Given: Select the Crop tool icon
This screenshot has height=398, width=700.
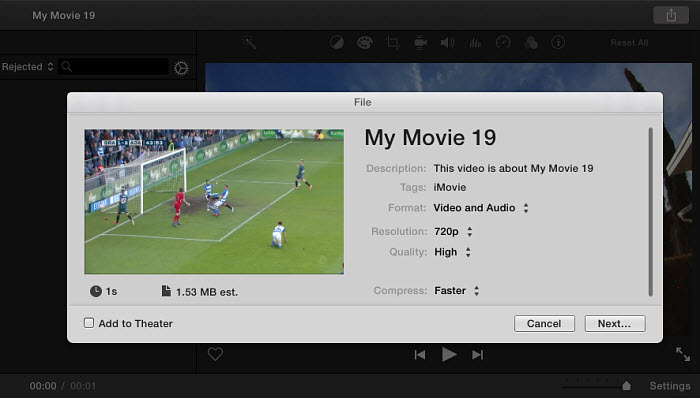Looking at the screenshot, I should (x=392, y=43).
